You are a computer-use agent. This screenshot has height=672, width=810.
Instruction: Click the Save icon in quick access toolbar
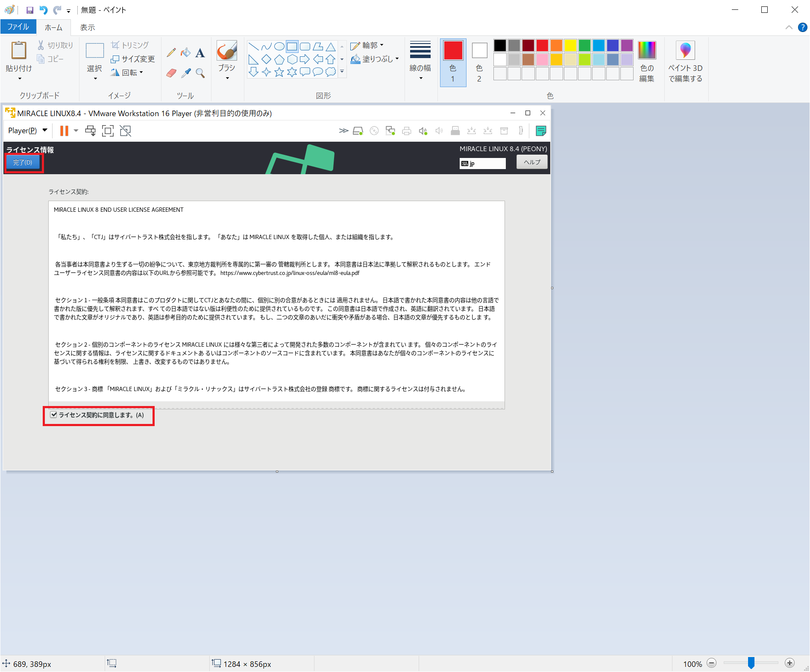[x=30, y=10]
